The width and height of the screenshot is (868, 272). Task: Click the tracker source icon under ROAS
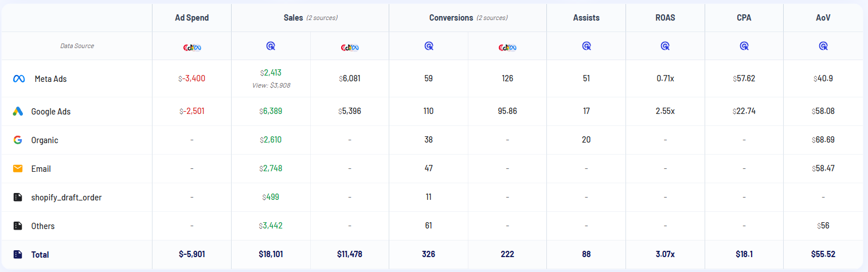click(x=665, y=46)
